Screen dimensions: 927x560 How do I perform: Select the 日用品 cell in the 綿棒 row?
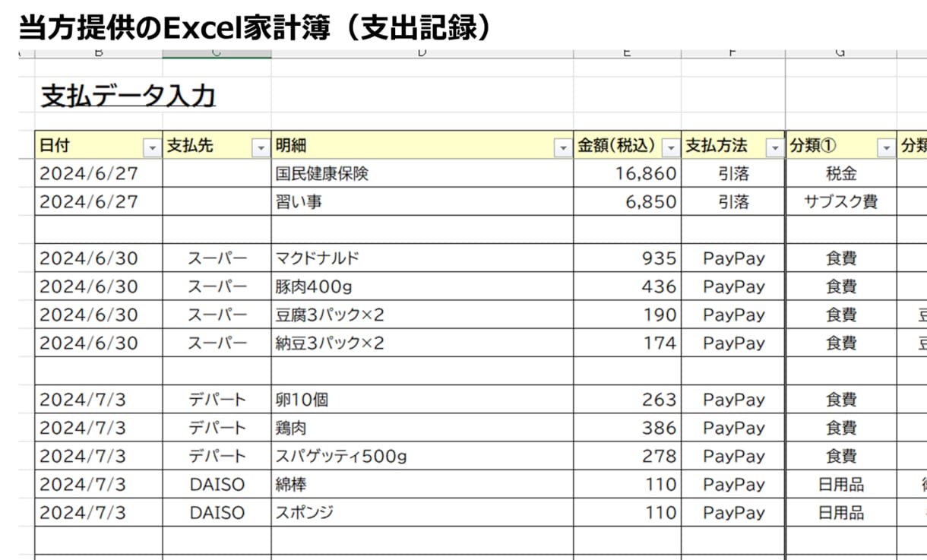coord(841,484)
